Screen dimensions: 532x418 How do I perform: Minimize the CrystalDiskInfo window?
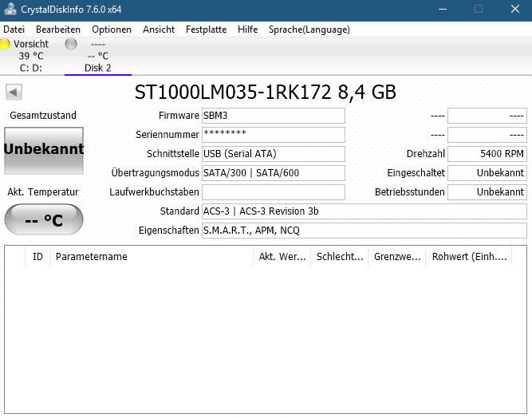pos(443,9)
